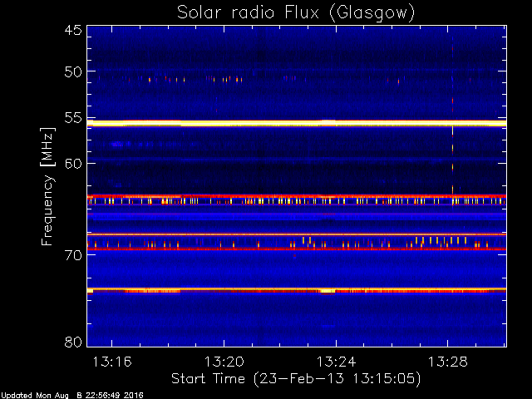
Task: Click the '13:16' time tick label
Action: click(112, 362)
